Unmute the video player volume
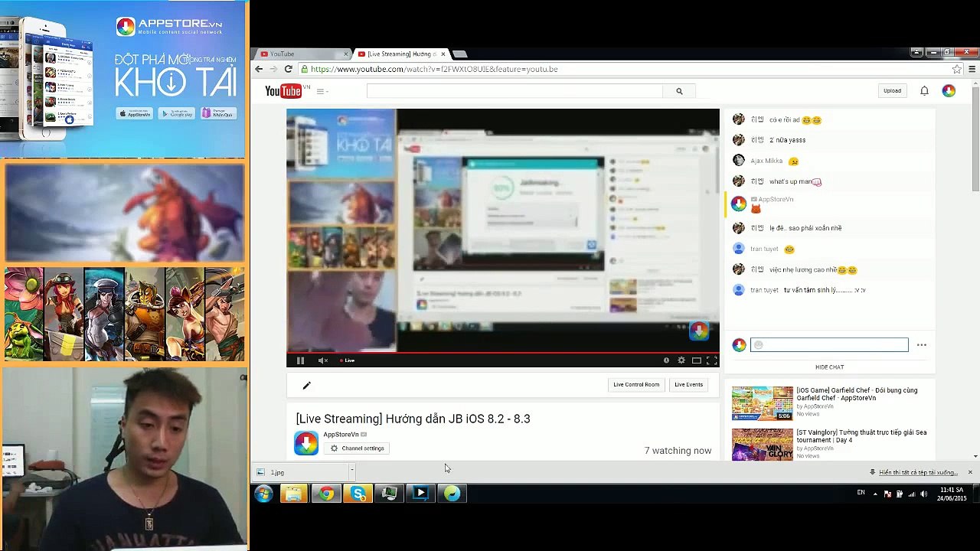Viewport: 980px width, 551px height. [322, 360]
